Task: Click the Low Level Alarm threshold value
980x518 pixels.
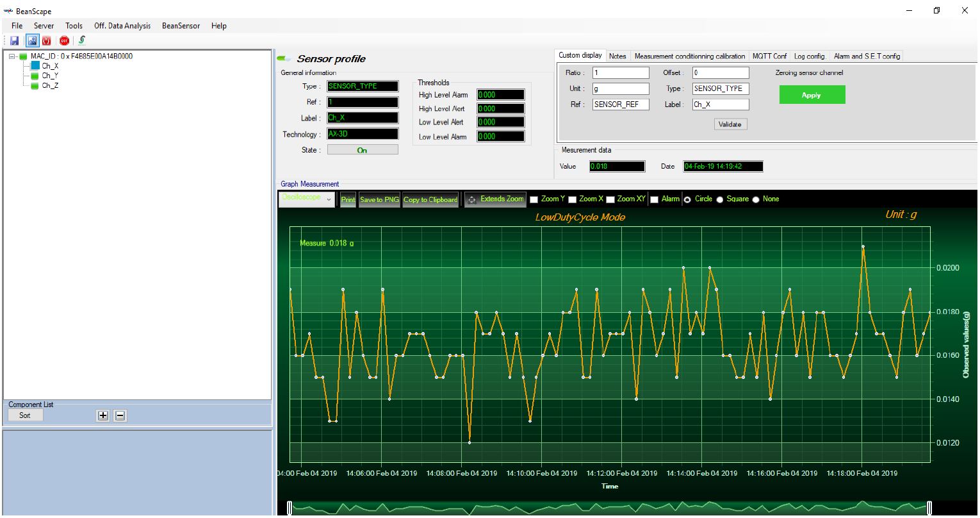Action: 501,137
